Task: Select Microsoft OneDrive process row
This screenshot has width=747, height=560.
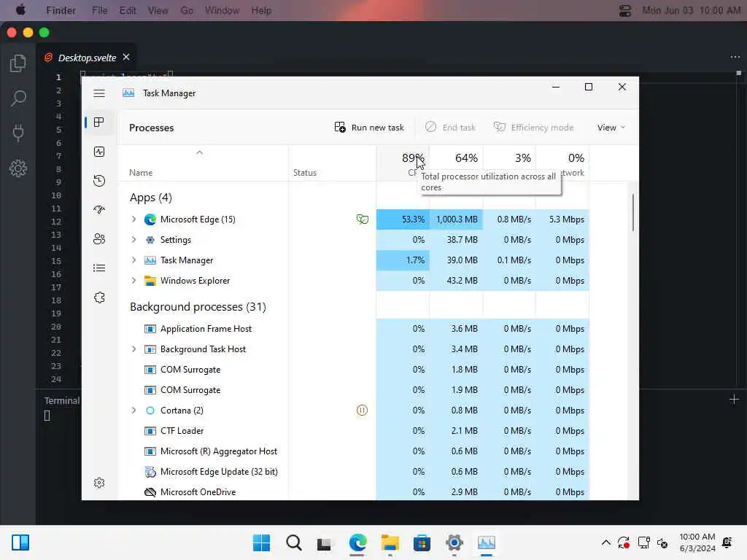Action: pos(354,492)
